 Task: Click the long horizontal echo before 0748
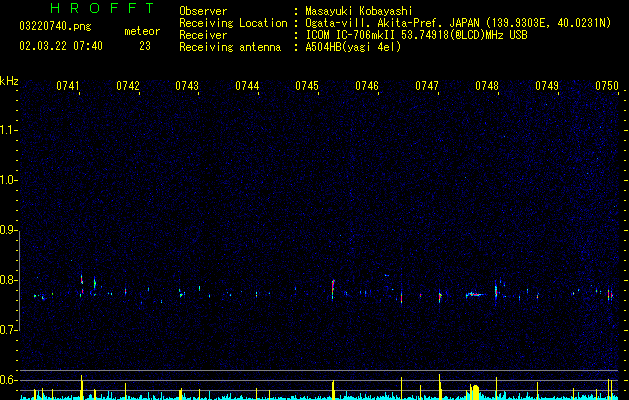pyautogui.click(x=475, y=295)
